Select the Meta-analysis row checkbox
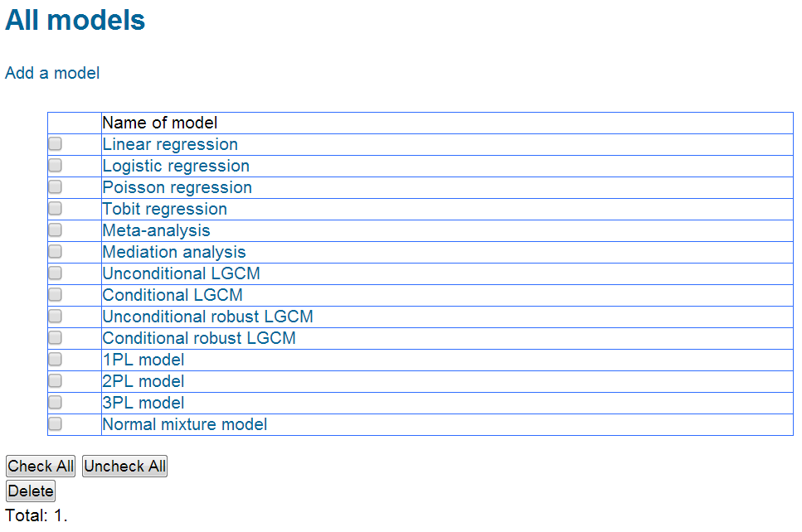The width and height of the screenshot is (802, 532). pos(55,230)
